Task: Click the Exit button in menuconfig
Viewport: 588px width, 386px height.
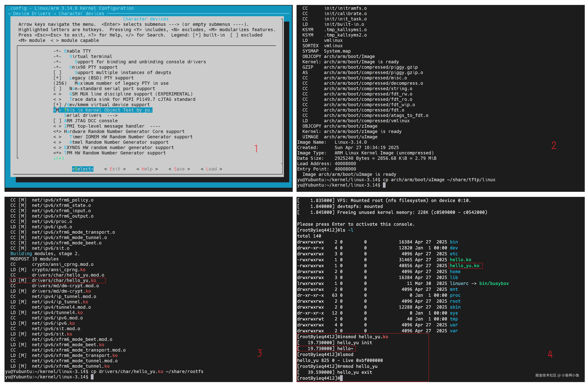Action: [x=115, y=169]
